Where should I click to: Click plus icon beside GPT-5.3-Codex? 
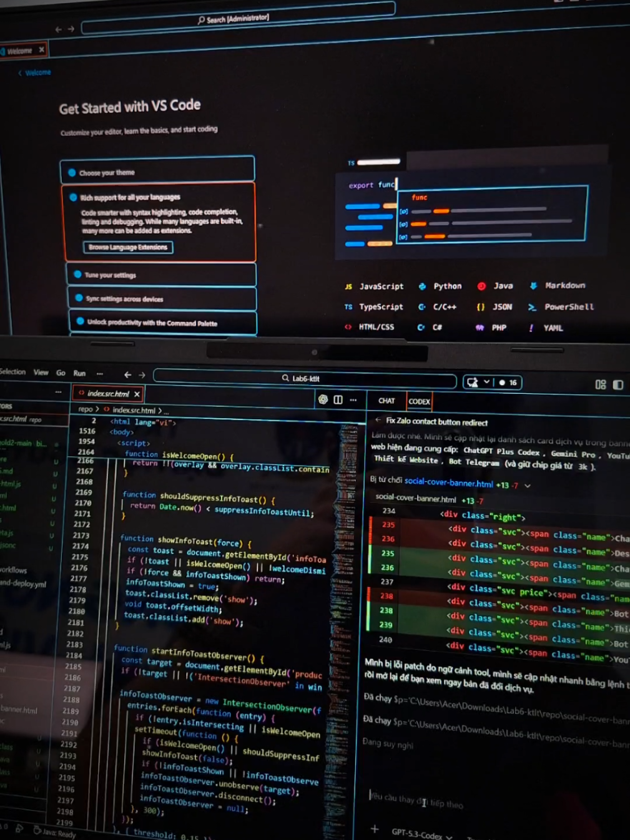click(375, 829)
